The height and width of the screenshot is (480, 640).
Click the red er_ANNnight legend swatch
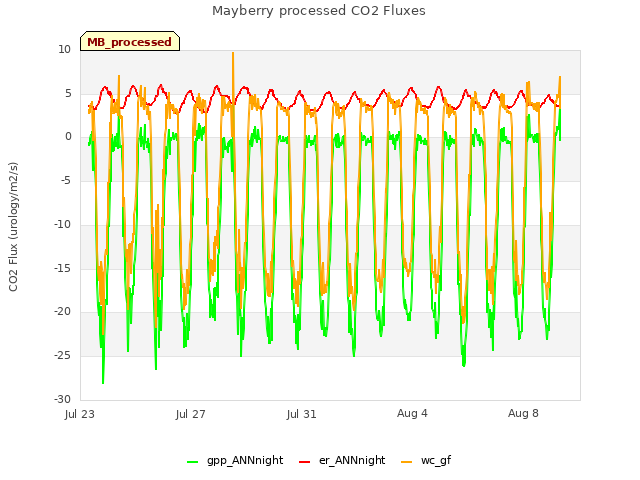[304, 462]
